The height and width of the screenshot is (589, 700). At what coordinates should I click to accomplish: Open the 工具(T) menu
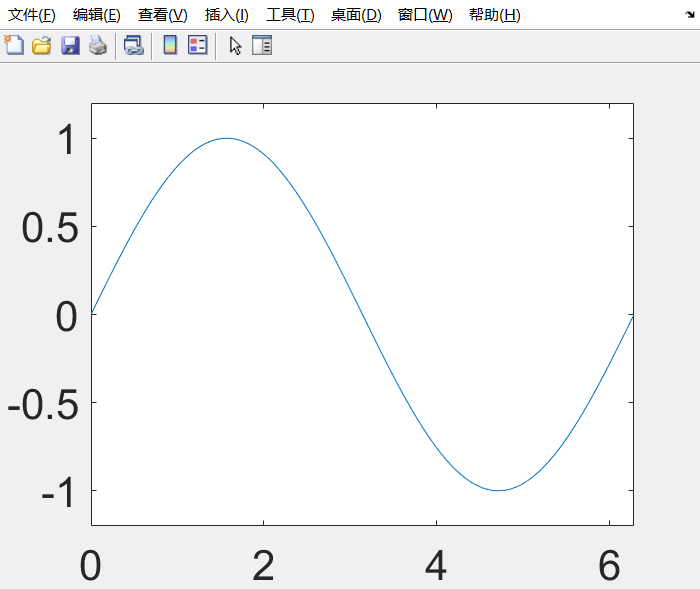coord(291,15)
